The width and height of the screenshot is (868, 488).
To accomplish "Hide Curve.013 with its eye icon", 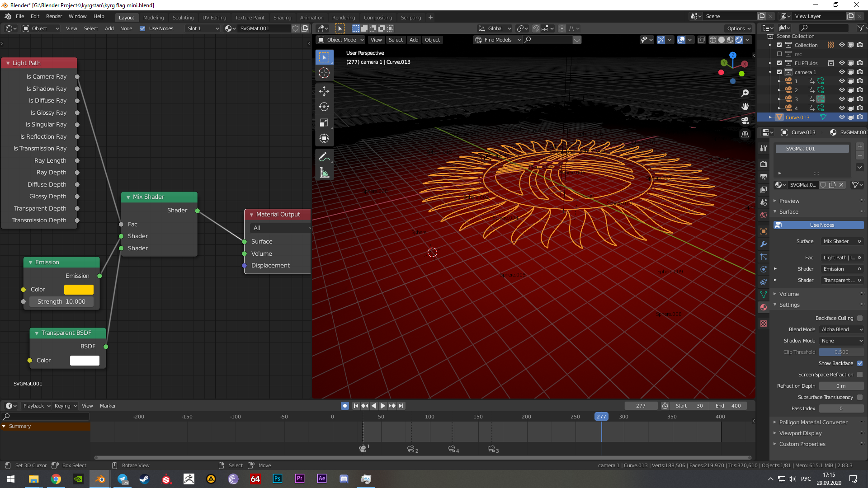I will click(842, 117).
